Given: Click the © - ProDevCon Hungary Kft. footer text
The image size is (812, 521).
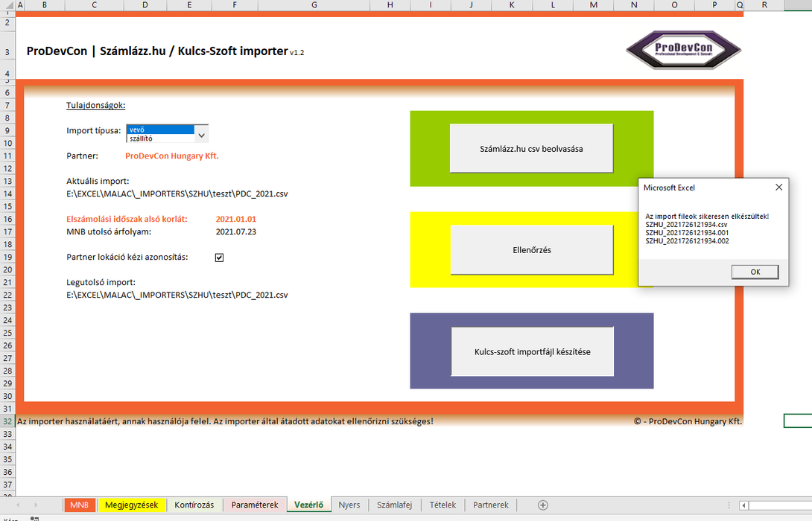Looking at the screenshot, I should point(688,421).
